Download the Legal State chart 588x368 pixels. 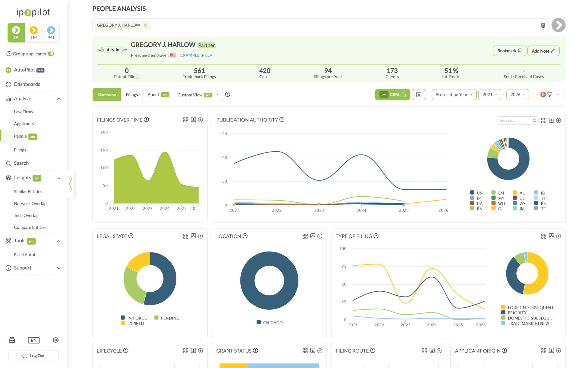(193, 236)
